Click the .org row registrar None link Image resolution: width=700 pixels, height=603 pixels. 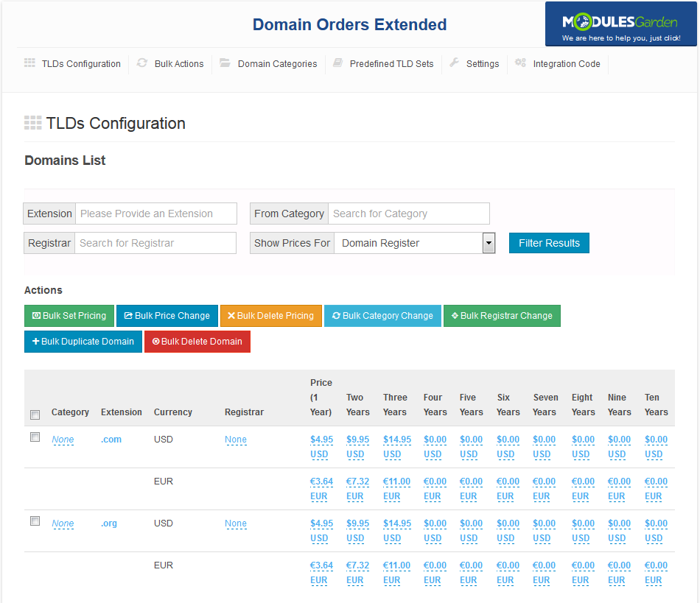236,523
